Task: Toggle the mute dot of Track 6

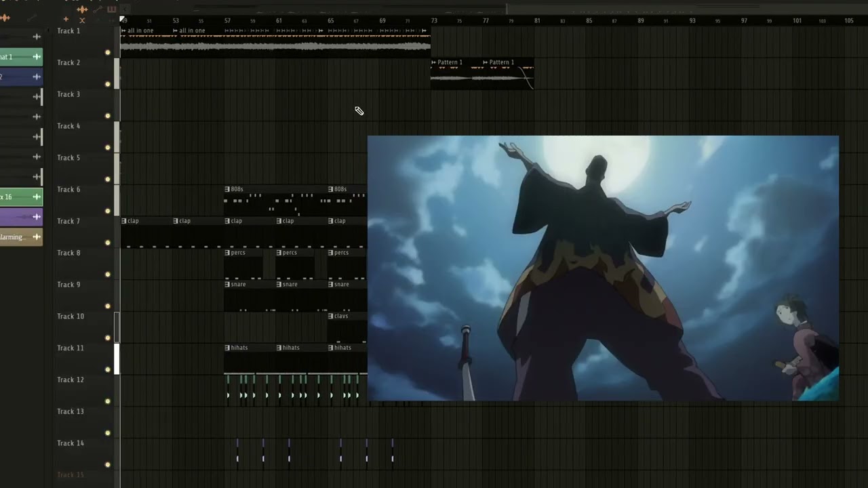Action: (107, 211)
